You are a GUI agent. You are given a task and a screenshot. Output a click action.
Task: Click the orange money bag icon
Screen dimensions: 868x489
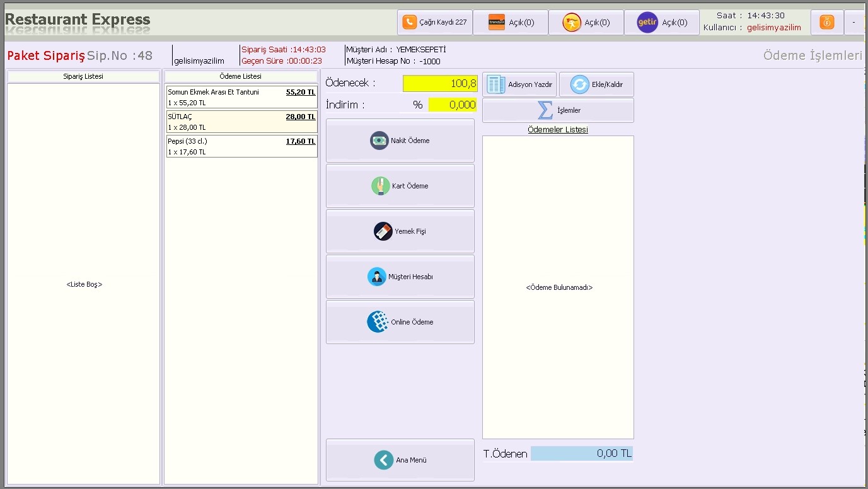(x=827, y=22)
